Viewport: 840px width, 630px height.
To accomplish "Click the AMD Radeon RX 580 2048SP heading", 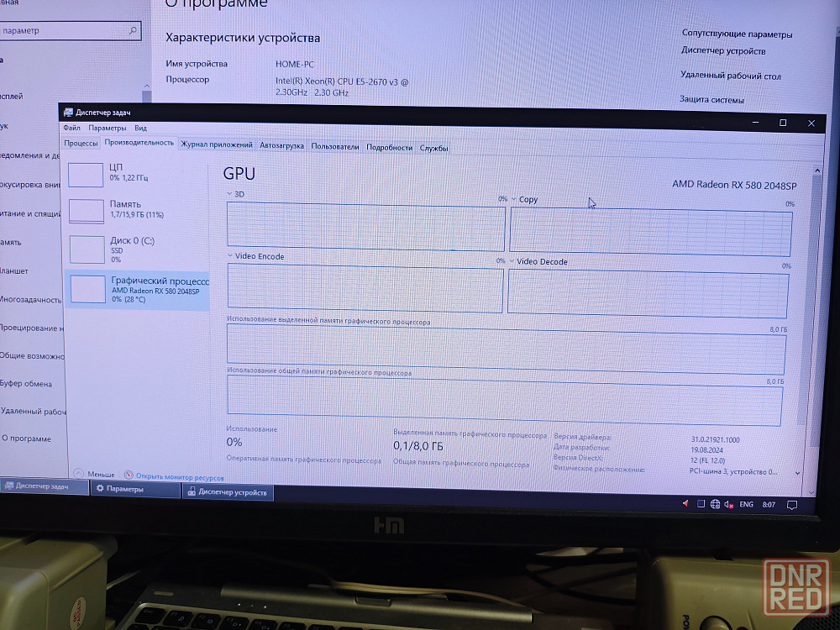I will coord(734,185).
